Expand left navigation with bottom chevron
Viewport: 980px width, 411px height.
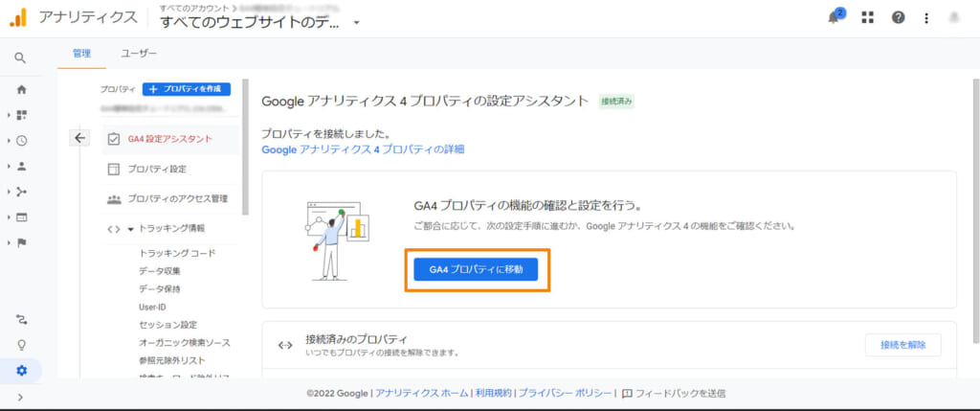21,397
